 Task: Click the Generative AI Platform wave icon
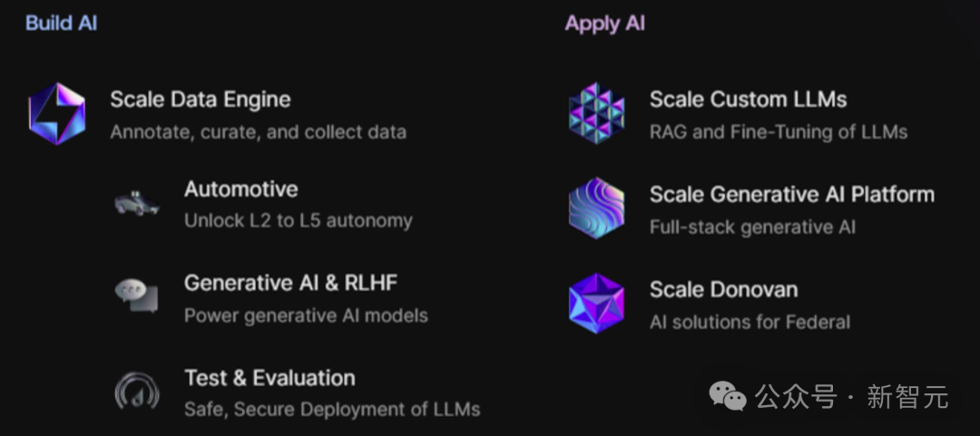(x=596, y=208)
